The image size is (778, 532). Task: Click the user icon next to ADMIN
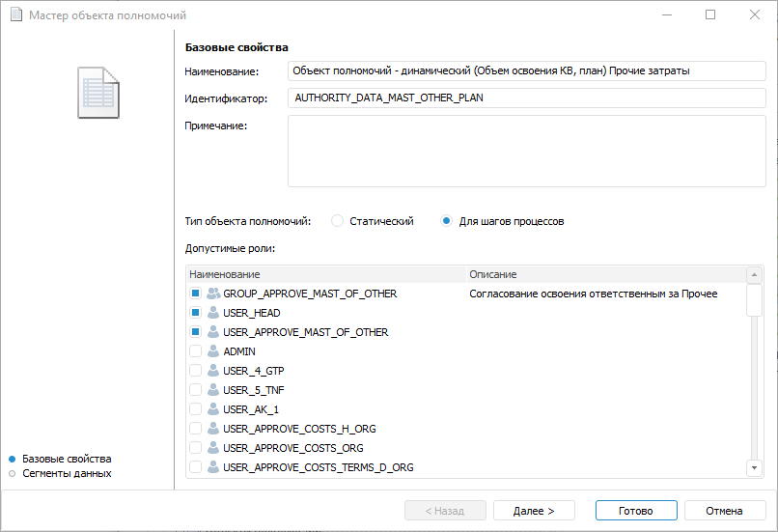tap(213, 351)
